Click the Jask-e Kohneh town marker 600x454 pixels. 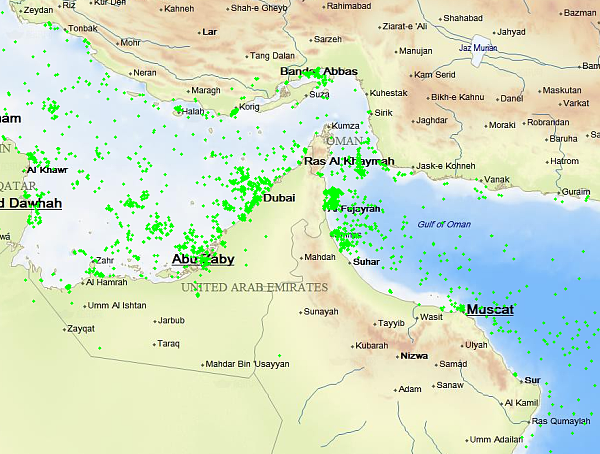413,167
